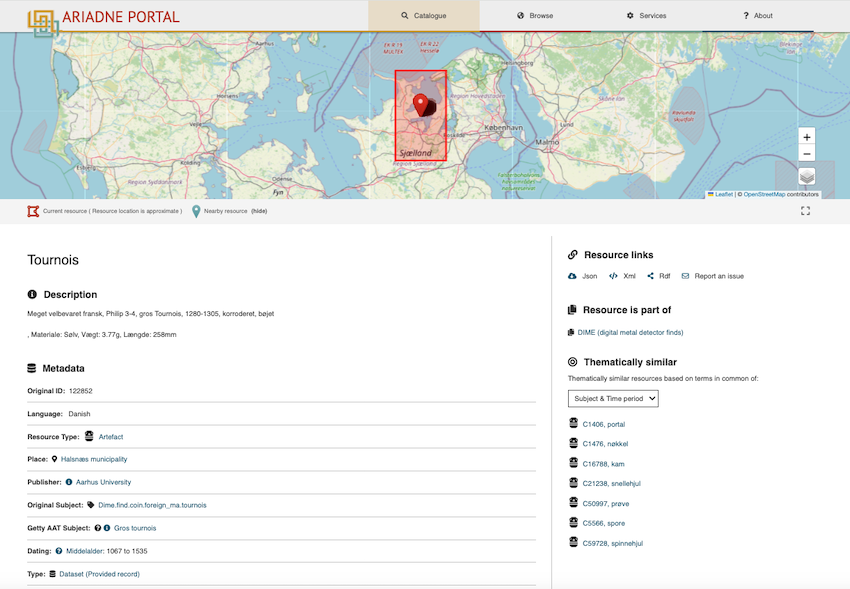Open the similar resource C1406, portal

pos(604,424)
